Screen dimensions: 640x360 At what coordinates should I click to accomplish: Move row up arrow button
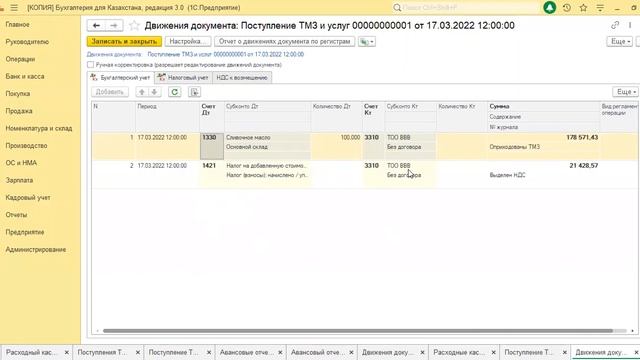[142, 92]
